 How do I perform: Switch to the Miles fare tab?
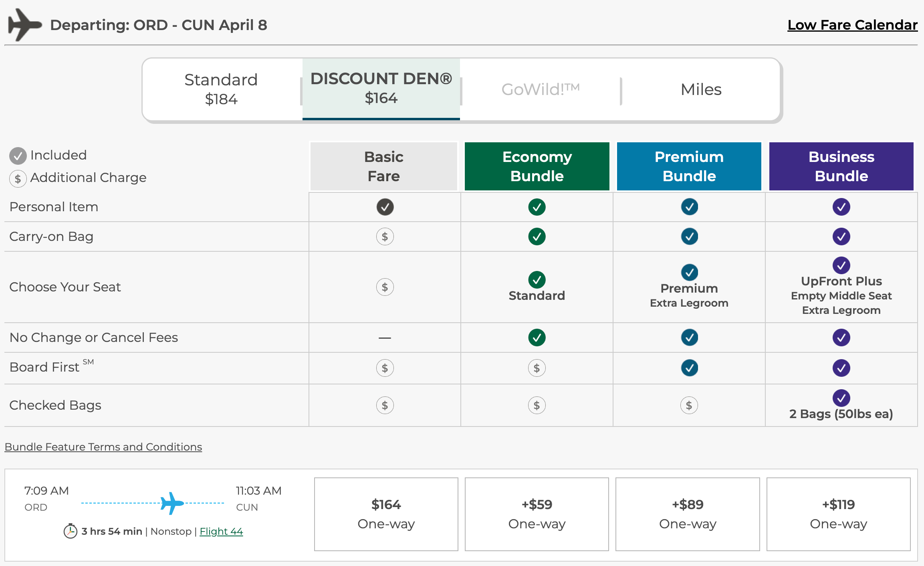pyautogui.click(x=701, y=89)
